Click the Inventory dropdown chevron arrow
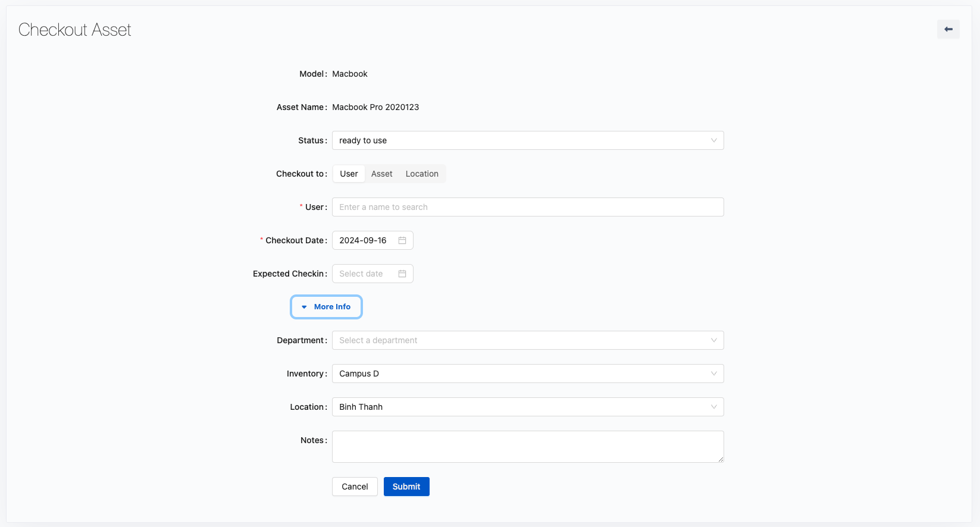This screenshot has height=527, width=980. click(713, 374)
